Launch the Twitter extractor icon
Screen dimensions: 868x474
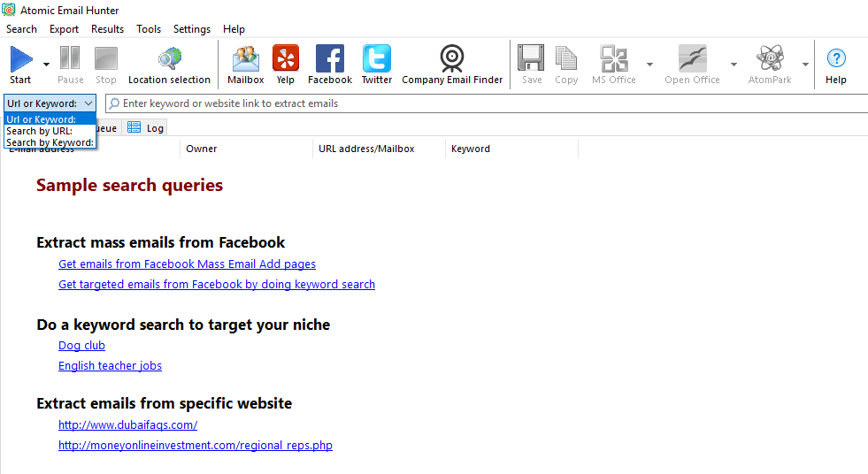pos(377,58)
